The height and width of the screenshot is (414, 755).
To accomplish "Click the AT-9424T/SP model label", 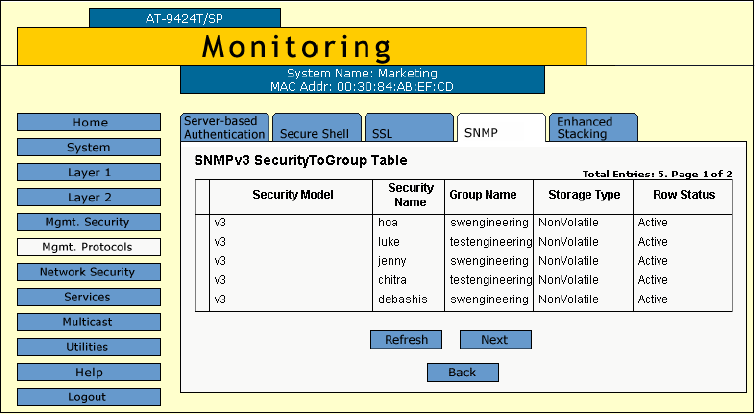I will (184, 19).
